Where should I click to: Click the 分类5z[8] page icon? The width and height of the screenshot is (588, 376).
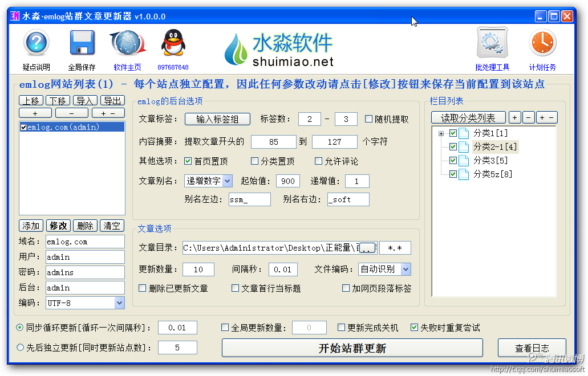pos(464,174)
